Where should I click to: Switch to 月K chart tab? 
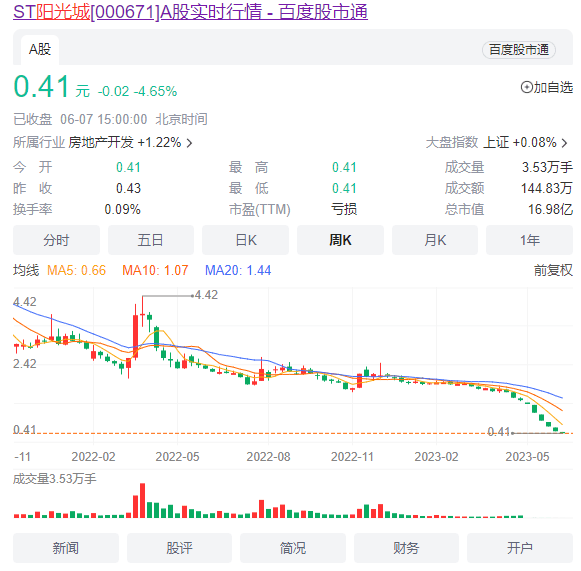[x=435, y=240]
